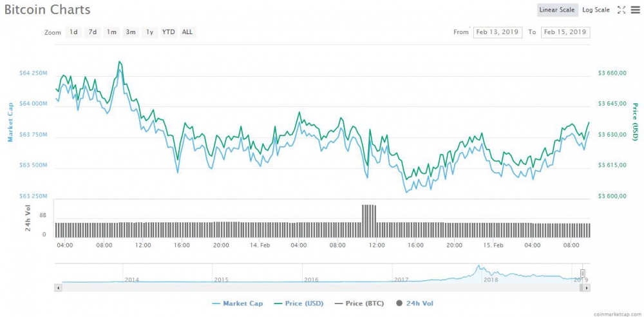The width and height of the screenshot is (644, 317).
Task: Set zoom to 7d
Action: pyautogui.click(x=93, y=32)
